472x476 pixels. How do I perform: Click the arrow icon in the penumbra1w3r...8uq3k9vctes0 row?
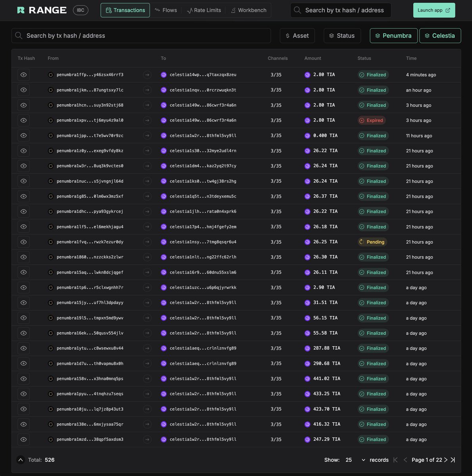point(147,166)
